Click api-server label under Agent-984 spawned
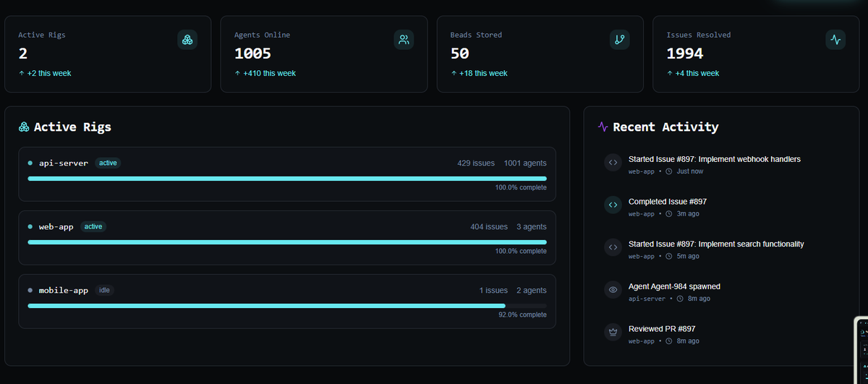This screenshot has width=868, height=384. click(x=647, y=299)
